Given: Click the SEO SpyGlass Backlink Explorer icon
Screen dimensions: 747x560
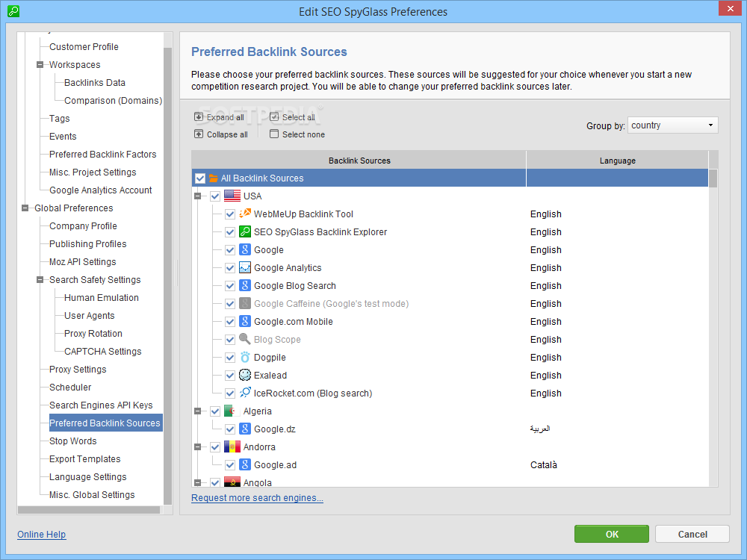Looking at the screenshot, I should pyautogui.click(x=245, y=232).
